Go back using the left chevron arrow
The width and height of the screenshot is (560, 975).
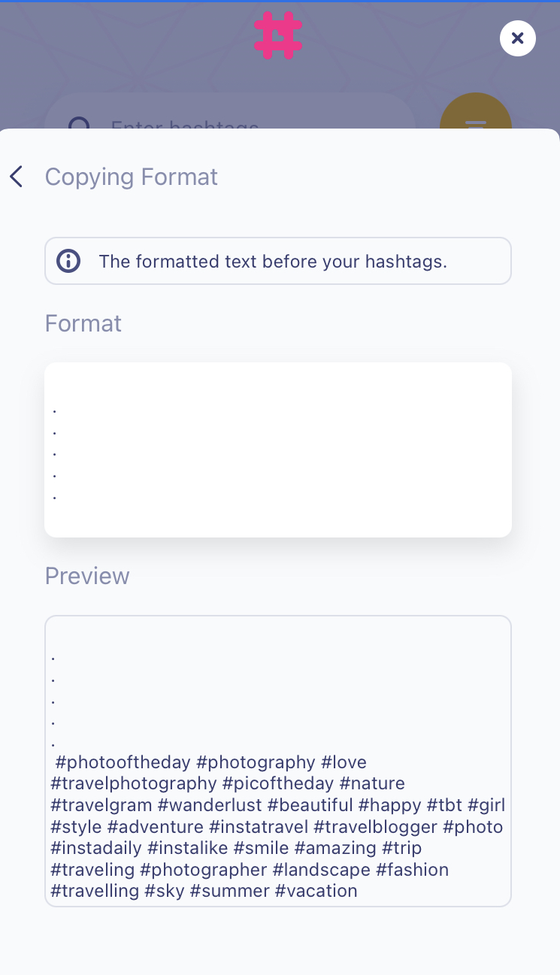17,177
